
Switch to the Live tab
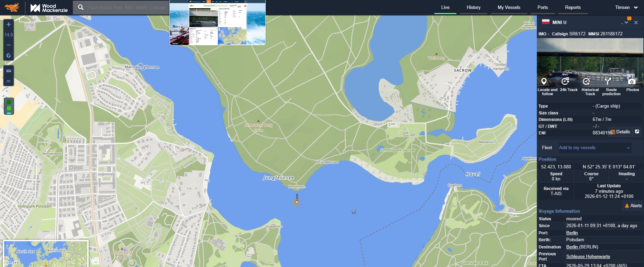pyautogui.click(x=445, y=8)
